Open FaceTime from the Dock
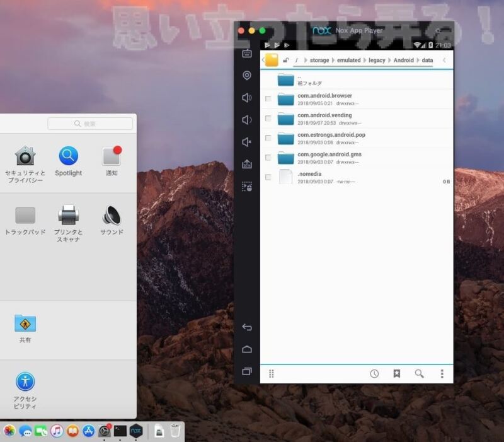Viewport: 504px width, 442px height. (41, 431)
